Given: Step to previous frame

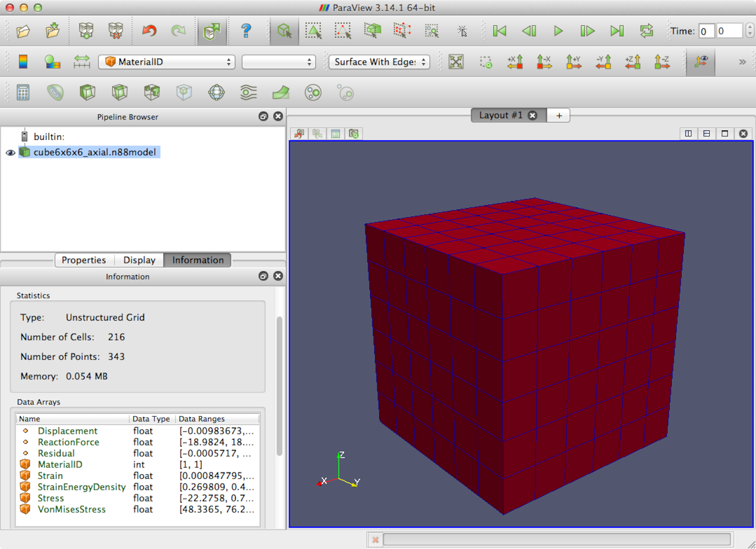Looking at the screenshot, I should coord(529,31).
